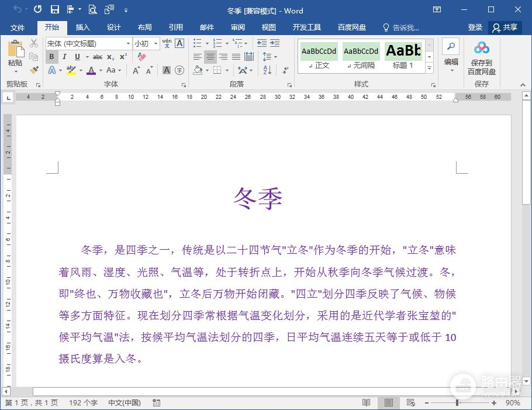Click the Sort A-Z icon
This screenshot has width=532, height=410.
267,70
